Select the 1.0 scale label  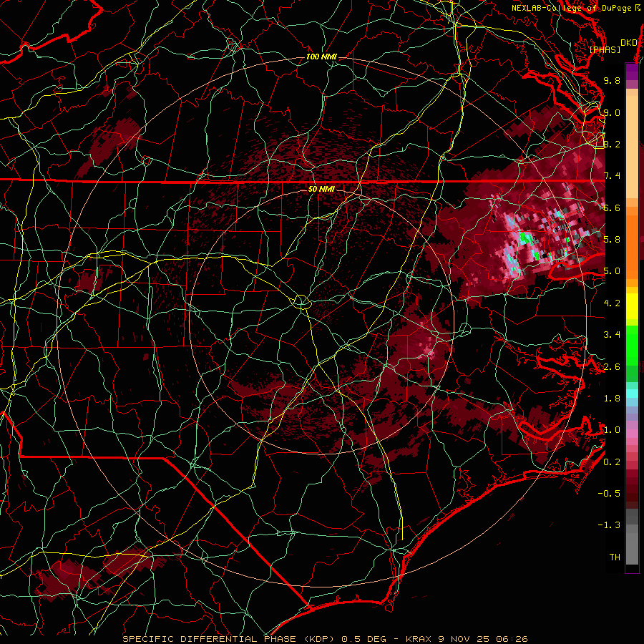pyautogui.click(x=612, y=430)
